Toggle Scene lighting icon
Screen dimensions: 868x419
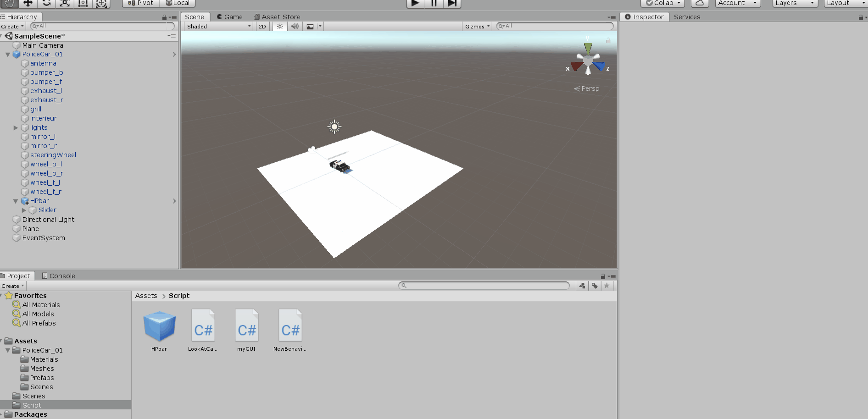[280, 27]
